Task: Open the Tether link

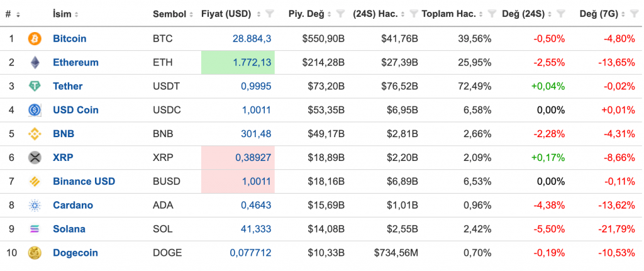Action: (68, 87)
